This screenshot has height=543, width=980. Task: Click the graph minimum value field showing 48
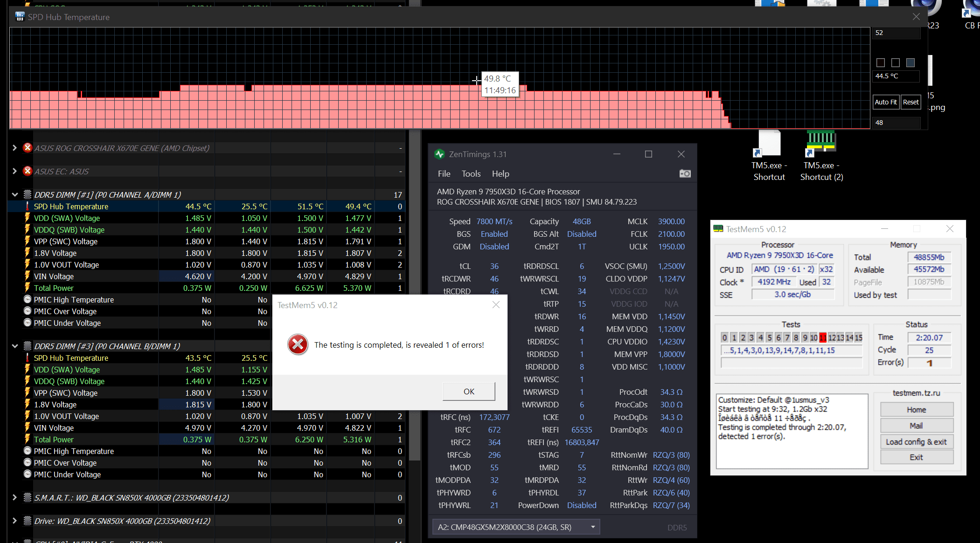[x=896, y=123]
